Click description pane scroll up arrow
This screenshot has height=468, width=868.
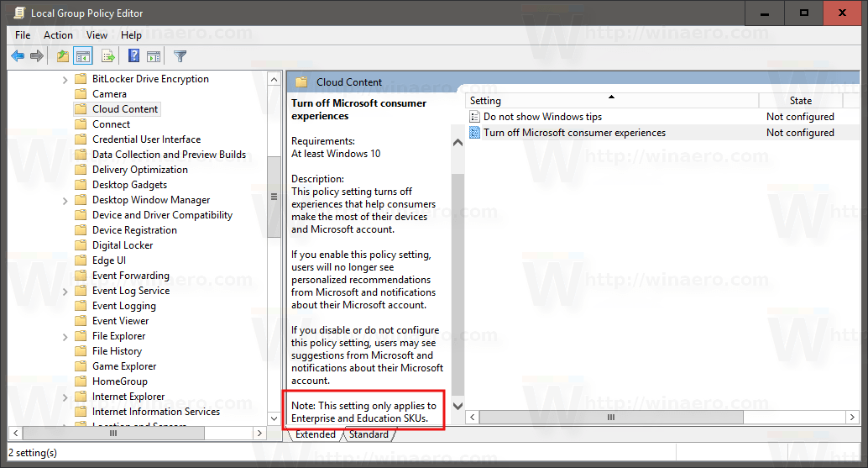coord(458,143)
